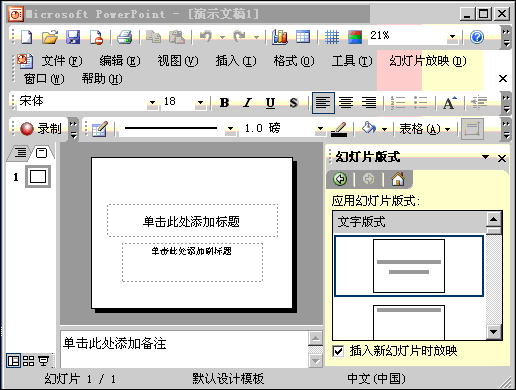This screenshot has width=516, height=390.
Task: Click the PowerPoint document icon beside 文件
Action: pyautogui.click(x=25, y=61)
